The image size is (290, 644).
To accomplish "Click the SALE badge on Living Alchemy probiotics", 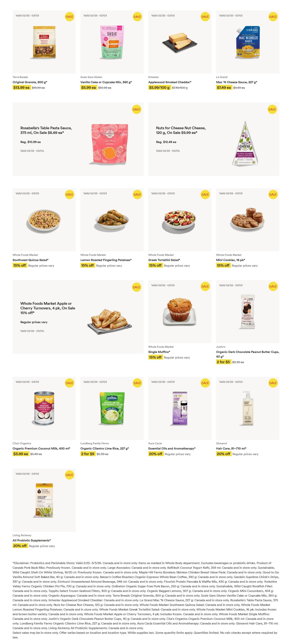I will pos(69,475).
